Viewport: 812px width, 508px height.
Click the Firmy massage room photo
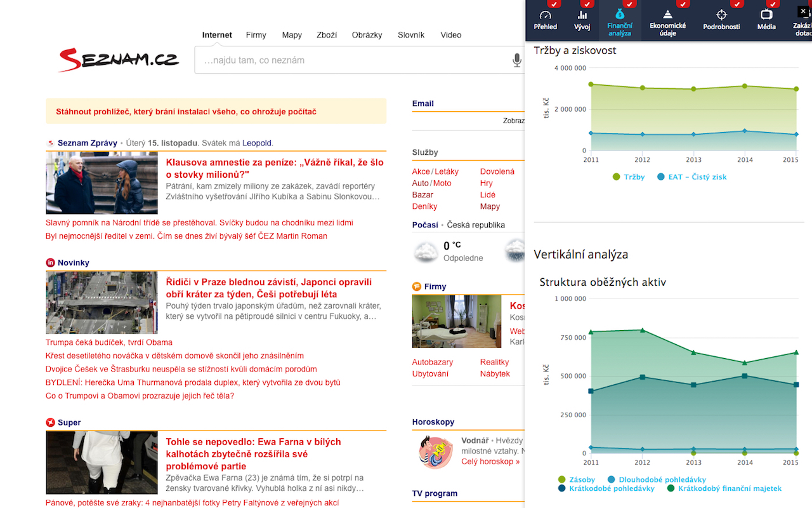457,321
